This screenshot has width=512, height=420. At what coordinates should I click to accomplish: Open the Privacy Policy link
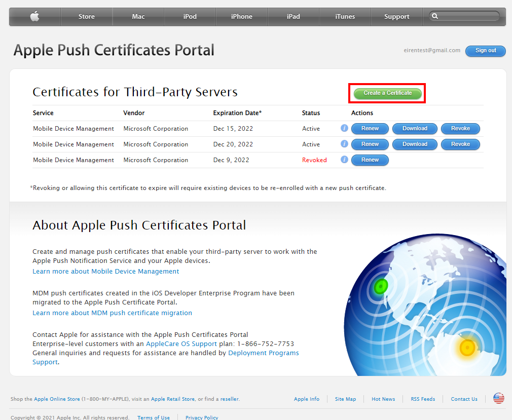tap(202, 417)
